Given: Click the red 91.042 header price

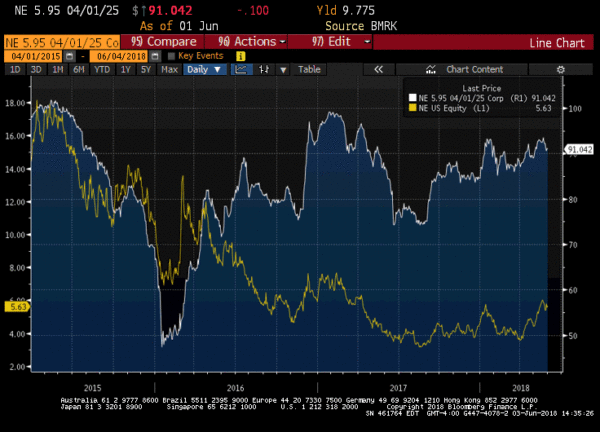Looking at the screenshot, I should (x=170, y=10).
